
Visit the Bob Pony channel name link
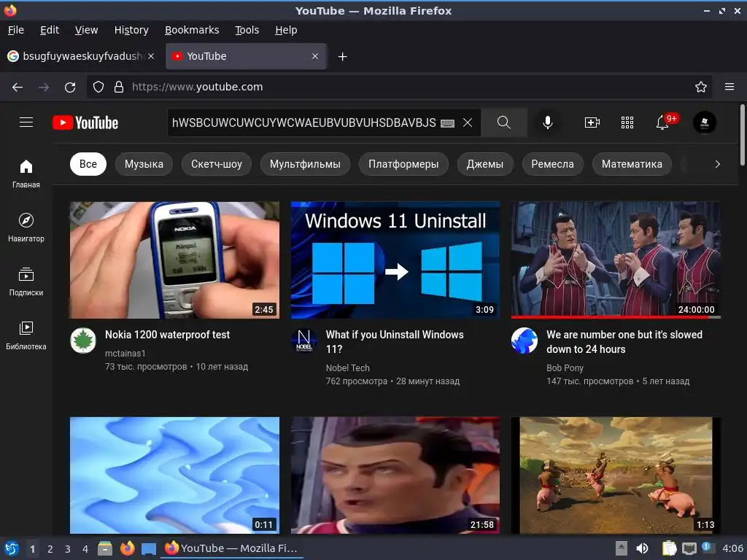[565, 367]
